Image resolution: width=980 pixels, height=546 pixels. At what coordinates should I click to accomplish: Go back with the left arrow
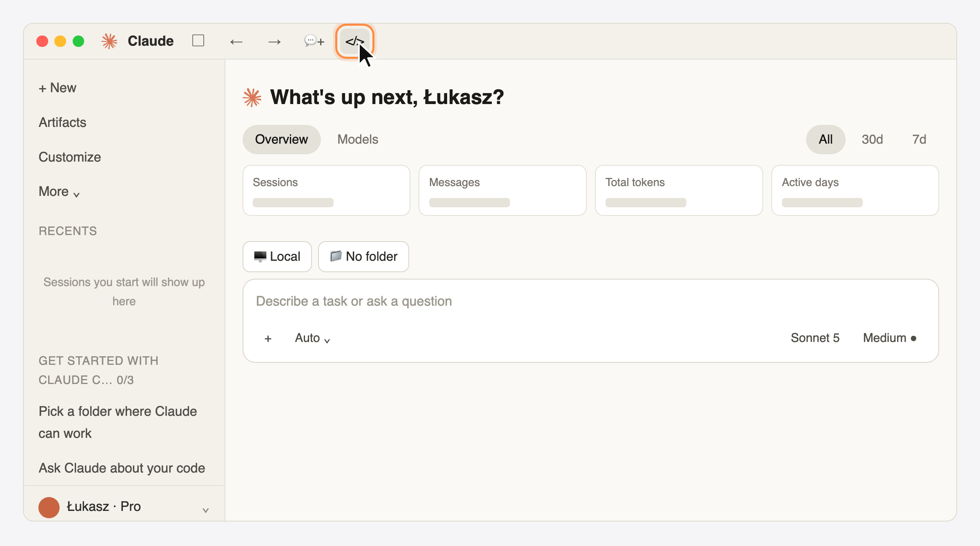(236, 42)
